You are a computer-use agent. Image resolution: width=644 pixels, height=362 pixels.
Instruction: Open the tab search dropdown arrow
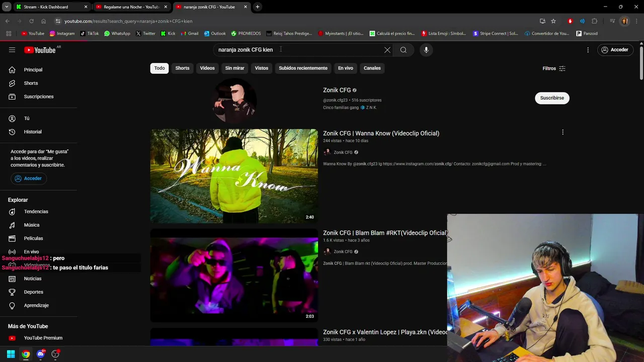click(x=6, y=7)
